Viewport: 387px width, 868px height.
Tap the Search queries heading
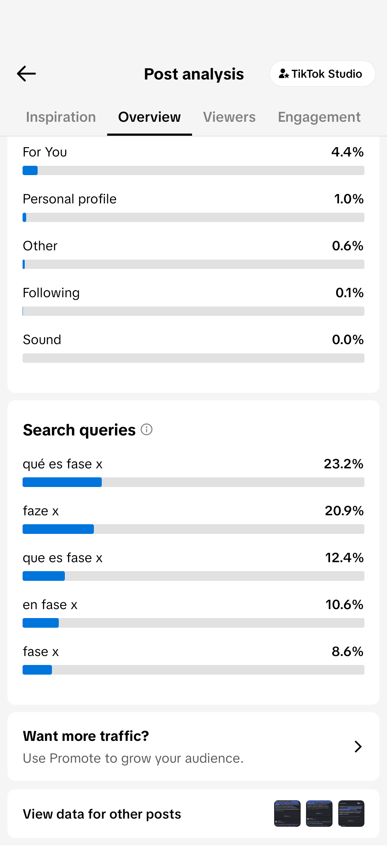point(79,430)
